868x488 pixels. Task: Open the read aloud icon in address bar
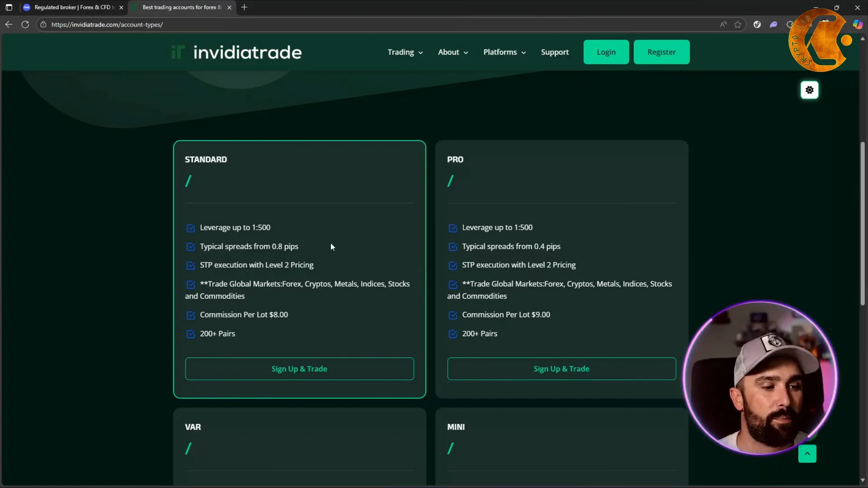tap(723, 24)
